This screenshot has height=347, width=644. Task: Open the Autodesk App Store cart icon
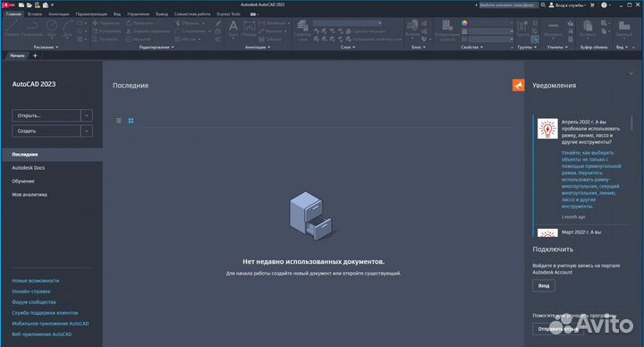[592, 5]
